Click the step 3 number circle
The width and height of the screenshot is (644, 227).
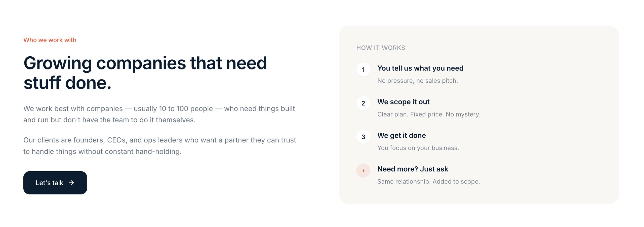pos(363,137)
